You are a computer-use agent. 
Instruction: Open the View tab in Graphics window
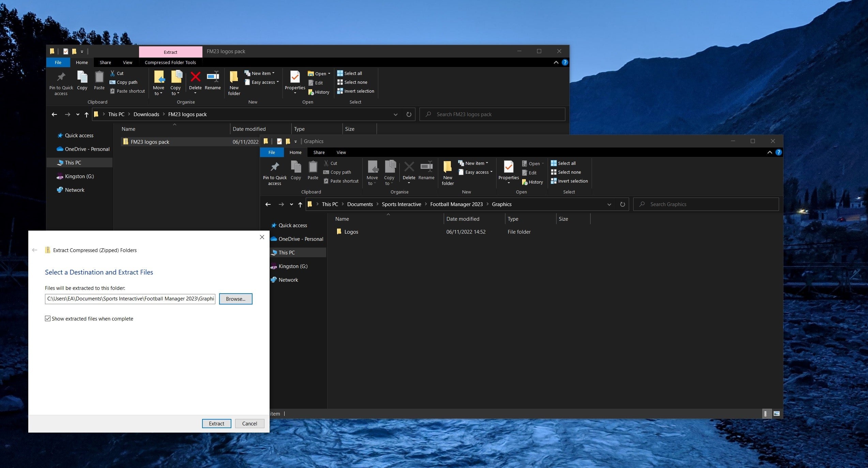(x=341, y=152)
